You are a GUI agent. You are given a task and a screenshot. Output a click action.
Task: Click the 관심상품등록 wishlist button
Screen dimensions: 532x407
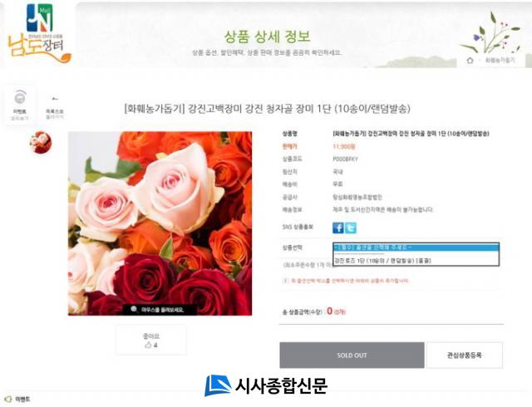[x=465, y=356]
